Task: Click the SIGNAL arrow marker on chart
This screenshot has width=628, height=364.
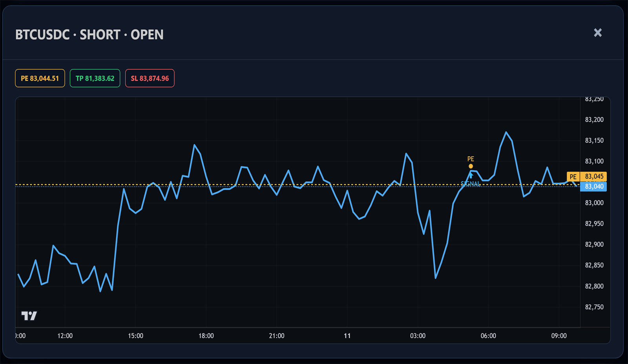Action: [471, 175]
